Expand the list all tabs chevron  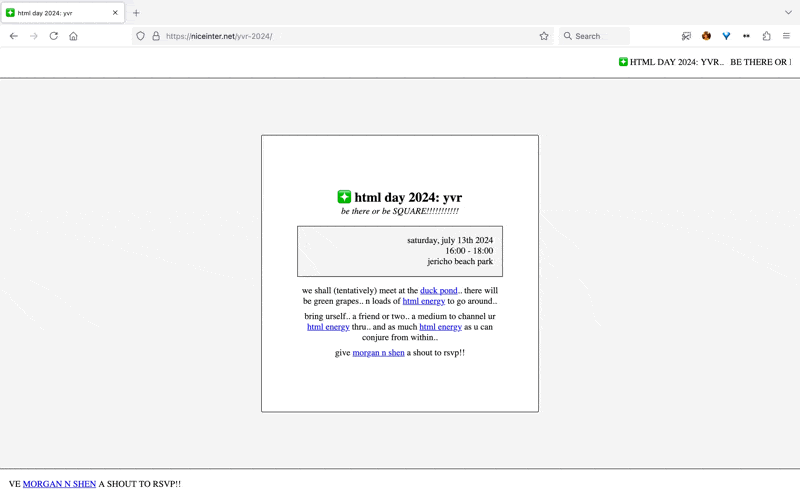(x=788, y=13)
